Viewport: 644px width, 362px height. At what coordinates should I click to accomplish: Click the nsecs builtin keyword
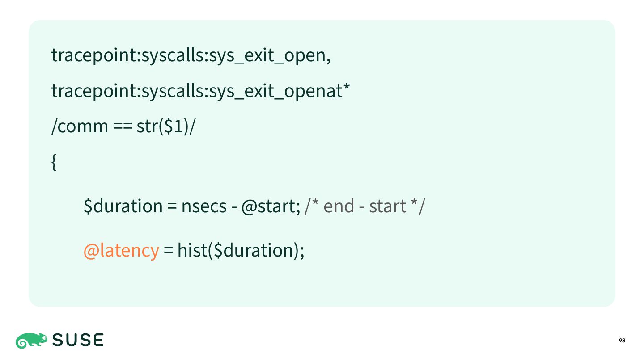[x=204, y=206]
